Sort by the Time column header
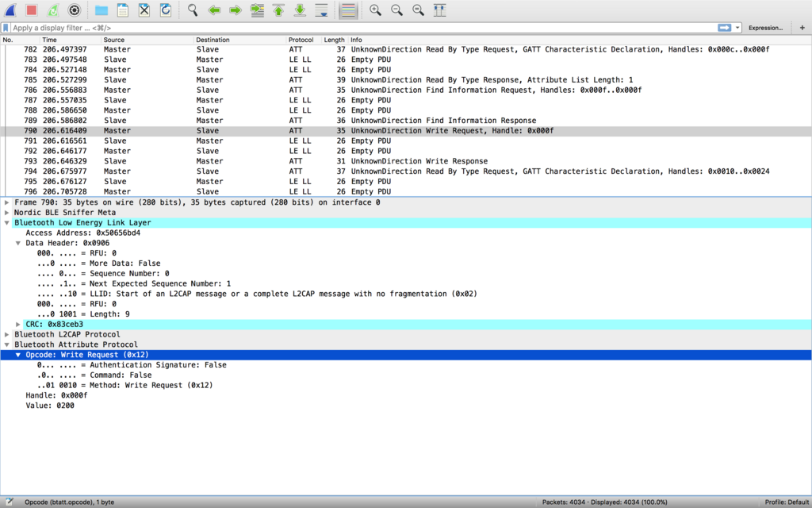The height and width of the screenshot is (508, 812). coord(70,40)
